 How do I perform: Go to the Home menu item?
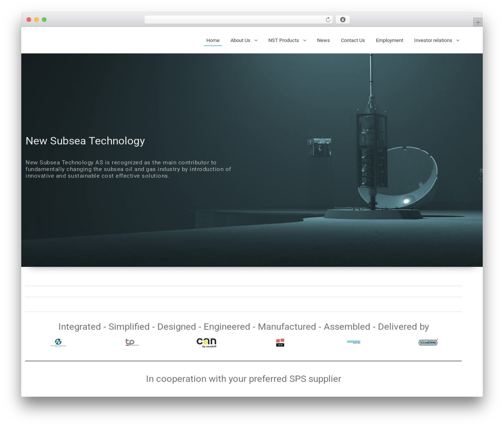tap(213, 40)
